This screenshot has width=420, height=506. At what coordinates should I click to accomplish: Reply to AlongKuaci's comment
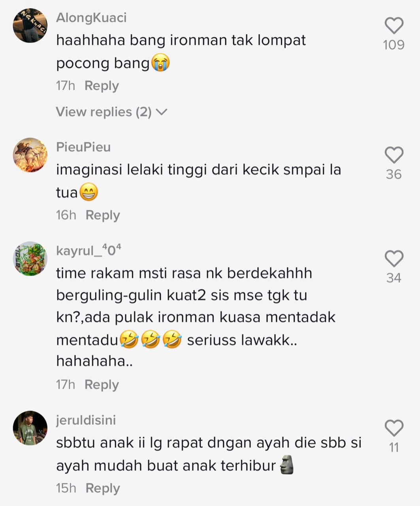tap(102, 86)
